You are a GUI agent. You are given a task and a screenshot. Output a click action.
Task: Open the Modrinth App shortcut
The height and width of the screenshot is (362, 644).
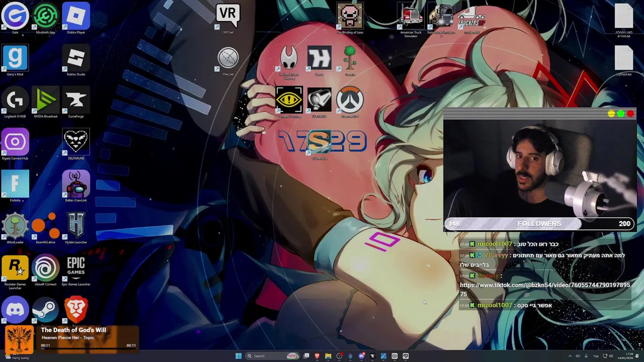point(46,18)
